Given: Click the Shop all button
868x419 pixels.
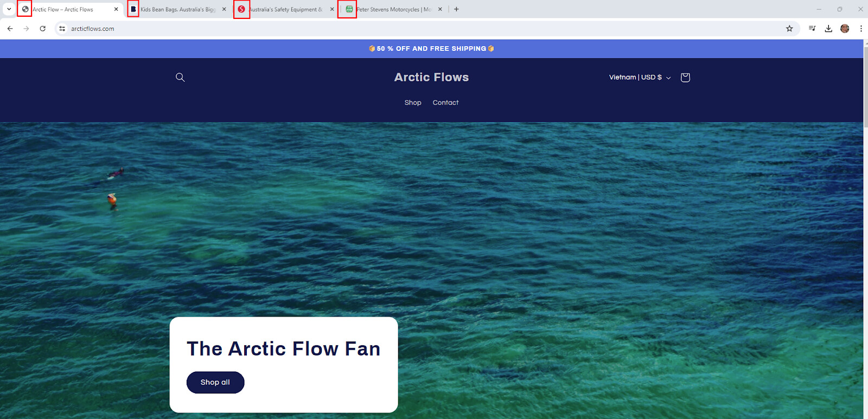Looking at the screenshot, I should click(x=215, y=382).
